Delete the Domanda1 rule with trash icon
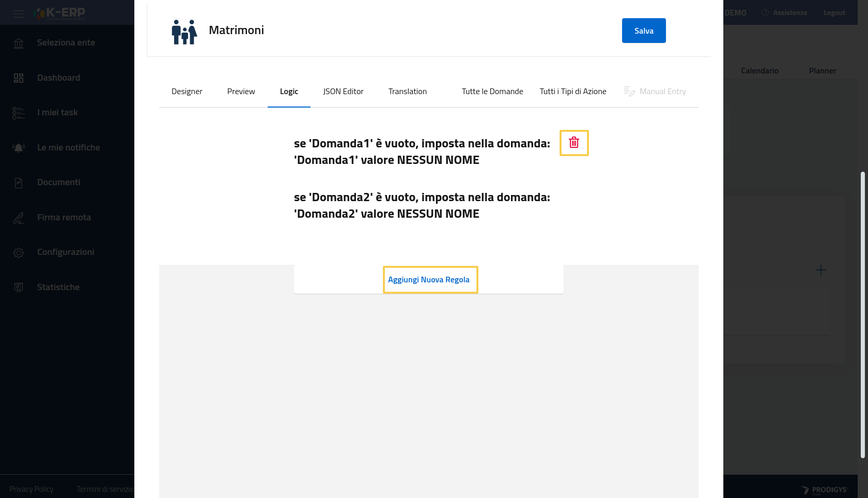This screenshot has width=868, height=498. point(574,143)
